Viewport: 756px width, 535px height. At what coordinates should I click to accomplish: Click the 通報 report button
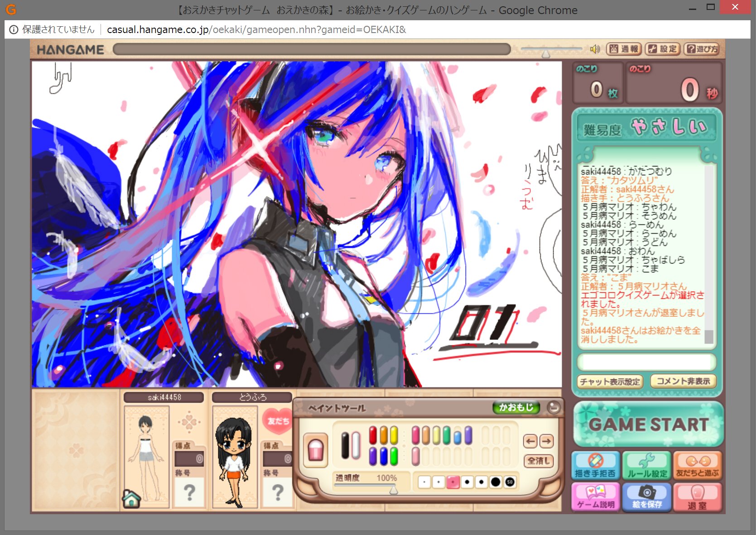tap(624, 49)
